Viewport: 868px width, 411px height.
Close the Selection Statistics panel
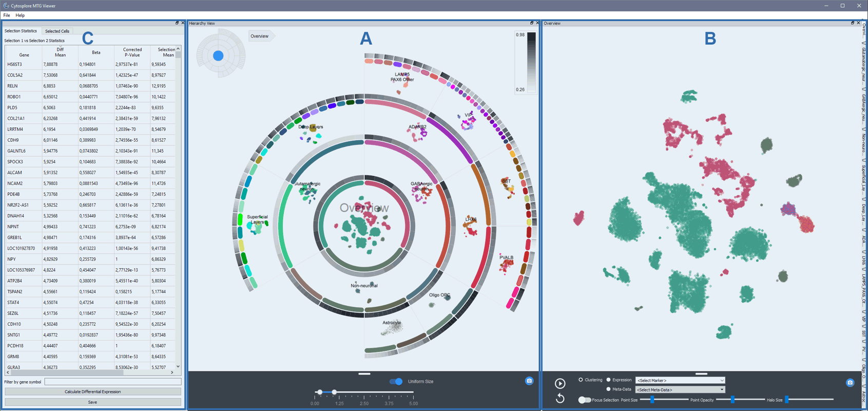[183, 23]
